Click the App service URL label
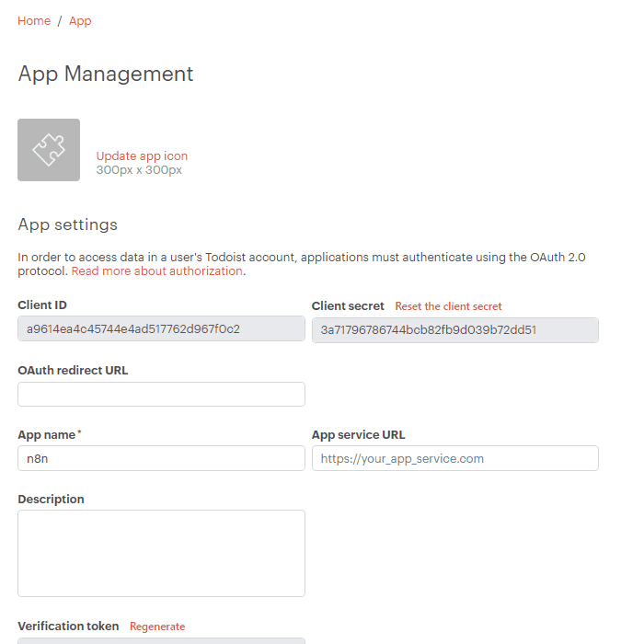The height and width of the screenshot is (644, 644). 358,435
